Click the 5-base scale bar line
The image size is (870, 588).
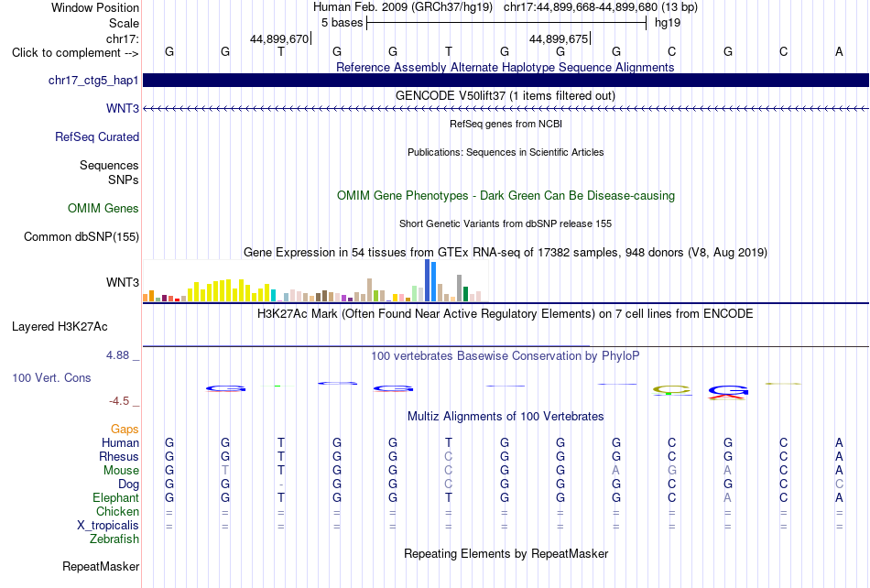[506, 23]
